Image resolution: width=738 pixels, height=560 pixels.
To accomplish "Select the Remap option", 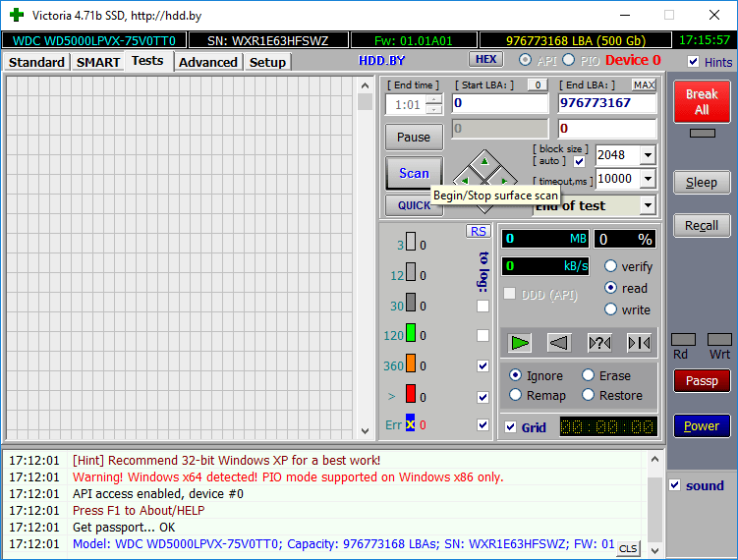I will coord(515,395).
